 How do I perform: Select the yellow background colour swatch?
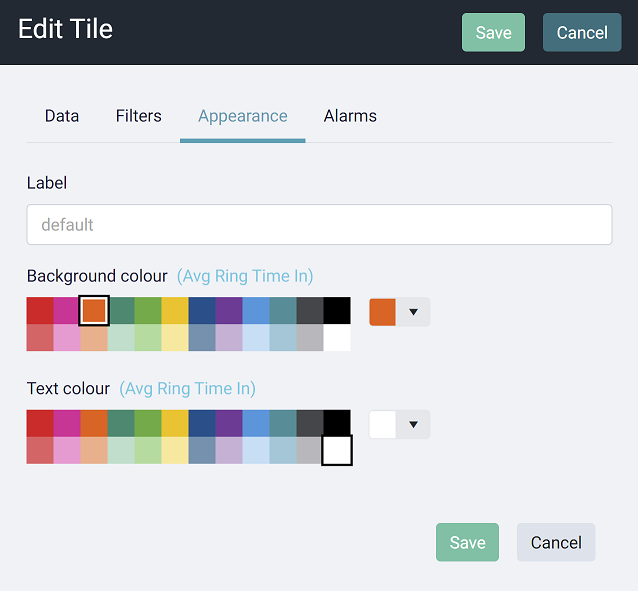(175, 311)
